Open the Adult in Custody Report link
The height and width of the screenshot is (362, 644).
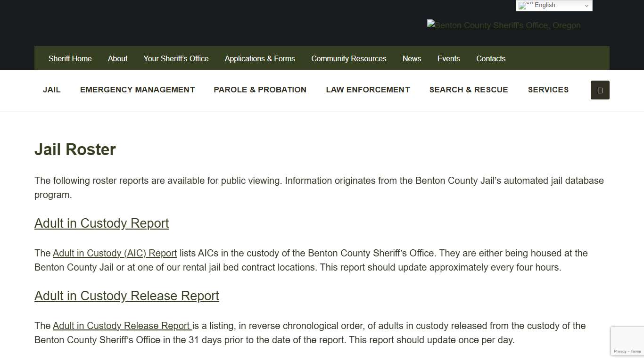(101, 223)
